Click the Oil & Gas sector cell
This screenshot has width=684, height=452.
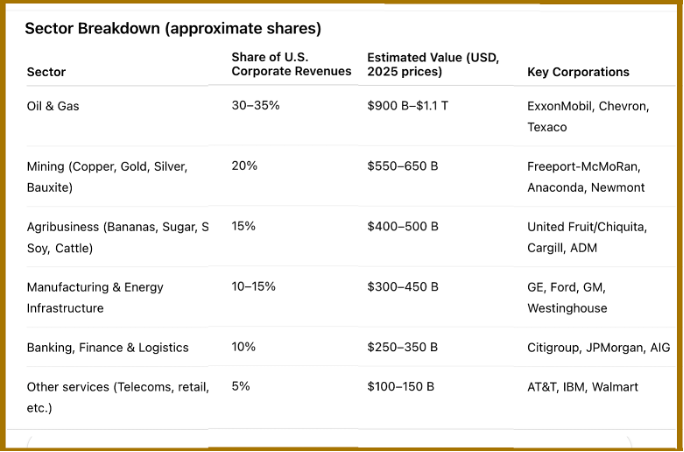[53, 106]
